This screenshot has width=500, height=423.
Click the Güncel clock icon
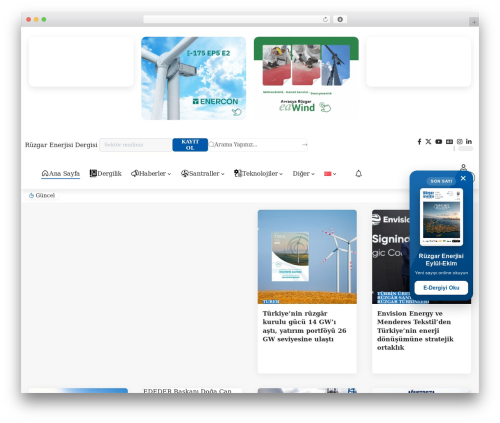pos(31,196)
